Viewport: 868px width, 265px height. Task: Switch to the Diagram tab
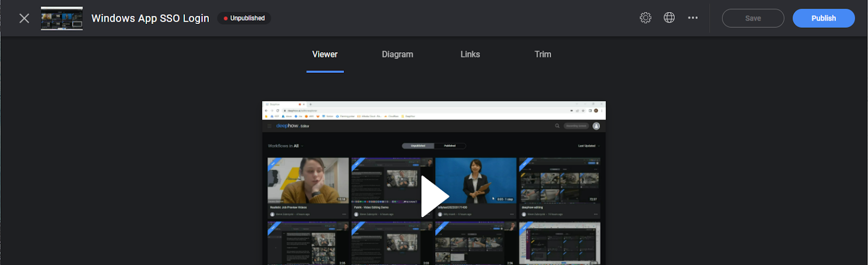398,54
